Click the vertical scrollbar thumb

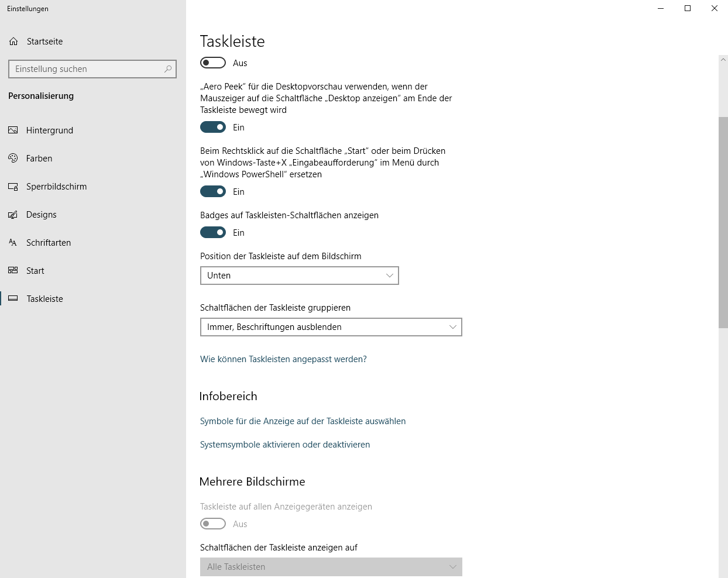click(723, 222)
